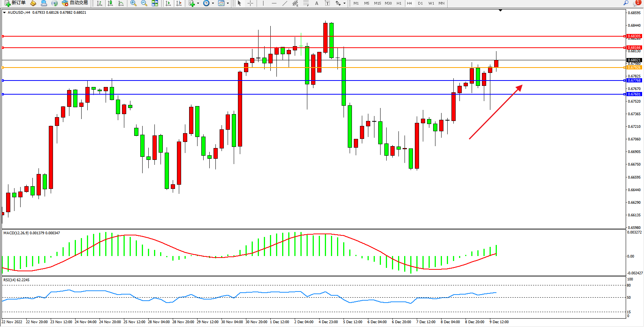
Task: Toggle the chart shift button
Action: (x=179, y=3)
